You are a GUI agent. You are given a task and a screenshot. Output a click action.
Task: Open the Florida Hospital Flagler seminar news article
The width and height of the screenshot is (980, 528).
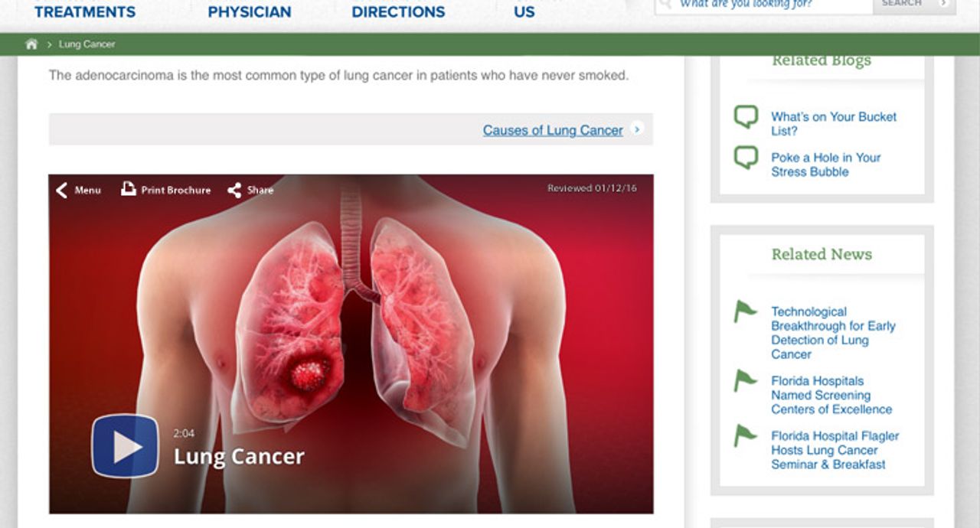click(x=834, y=450)
